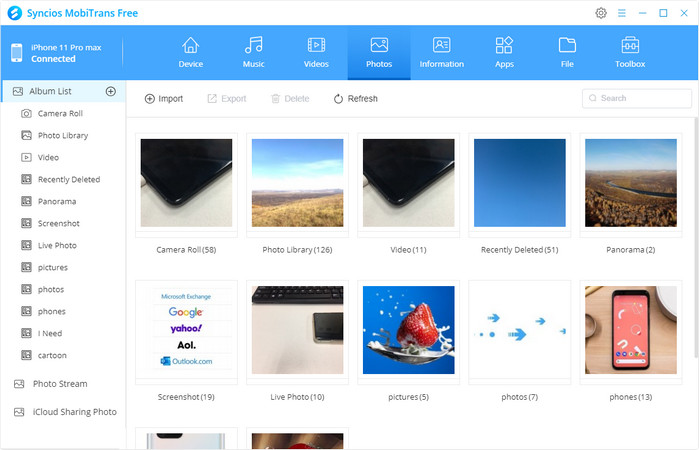Open the Video (11) album thumbnail
Screen dimensions: 699x450
tap(408, 183)
